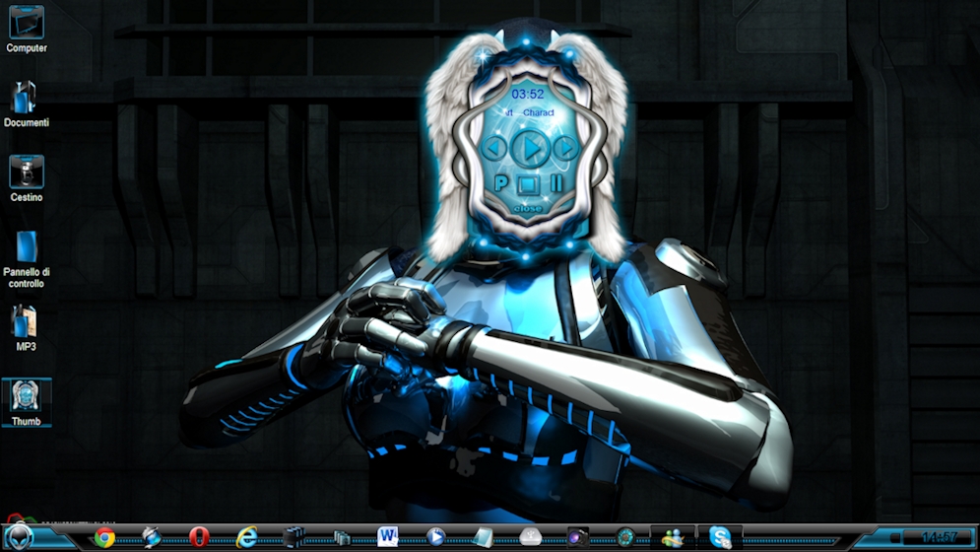The height and width of the screenshot is (552, 980).
Task: Open the Documenti desktop folder
Action: pyautogui.click(x=27, y=103)
